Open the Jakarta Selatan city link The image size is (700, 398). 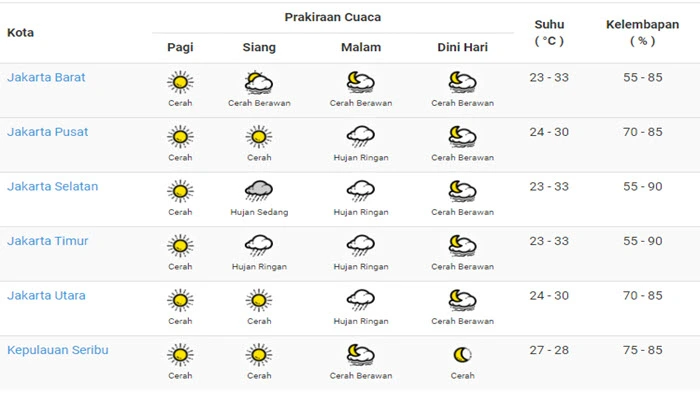coord(52,186)
